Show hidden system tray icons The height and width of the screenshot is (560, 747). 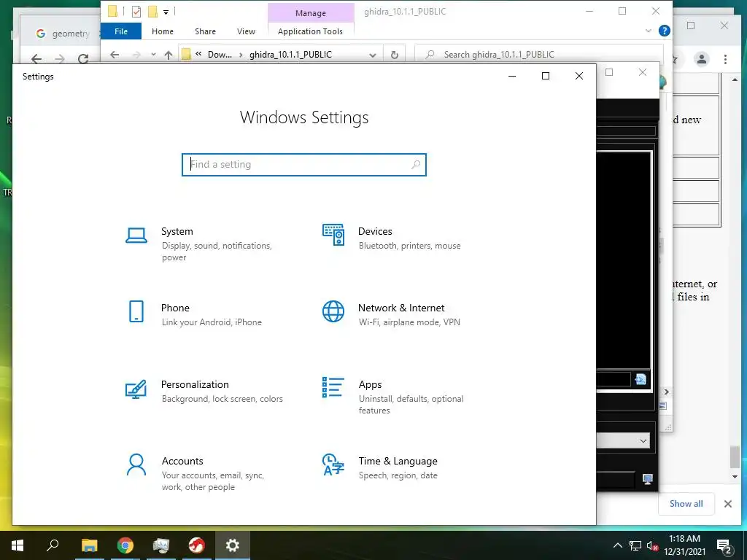tap(617, 545)
